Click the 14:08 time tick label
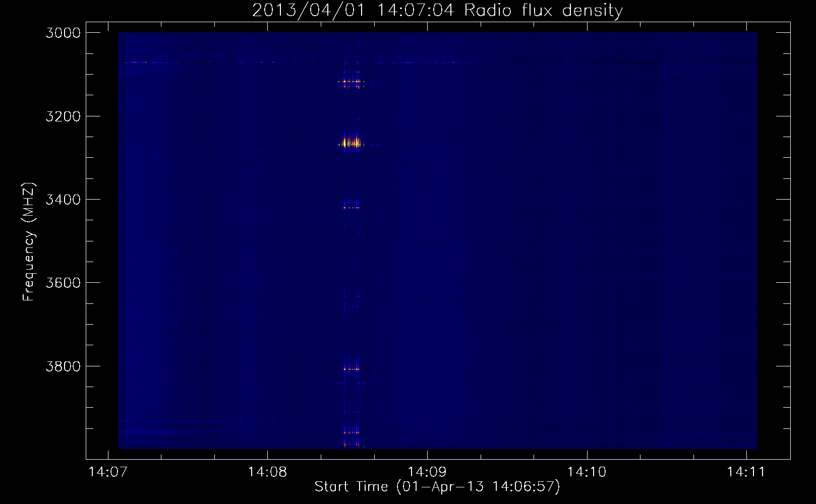The height and width of the screenshot is (504, 816). point(267,472)
